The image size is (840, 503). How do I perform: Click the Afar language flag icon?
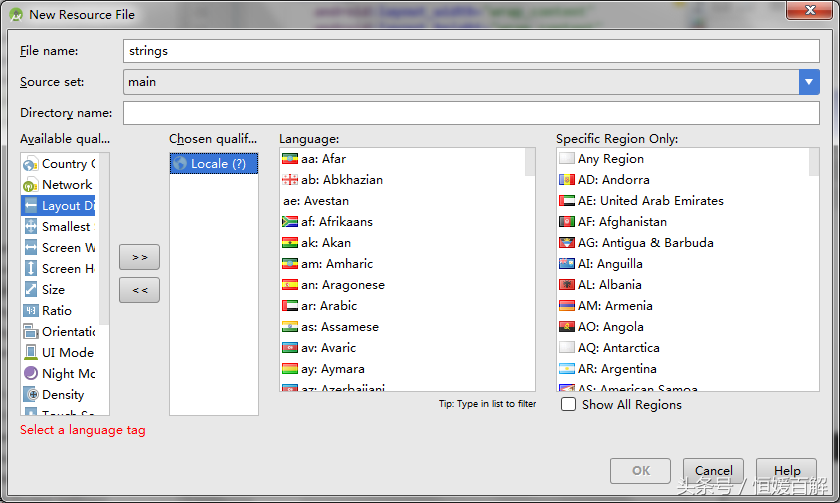pos(290,159)
